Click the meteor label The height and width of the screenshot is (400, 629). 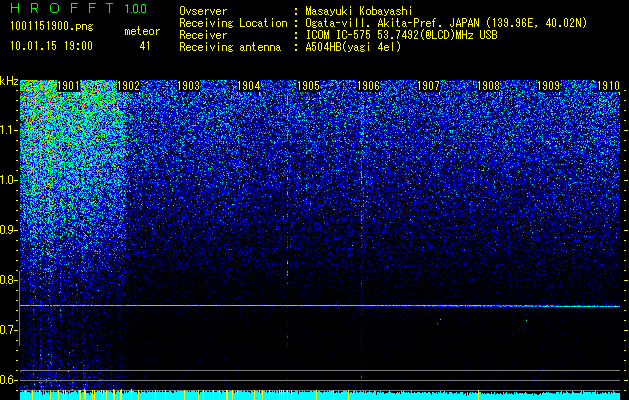coord(142,31)
